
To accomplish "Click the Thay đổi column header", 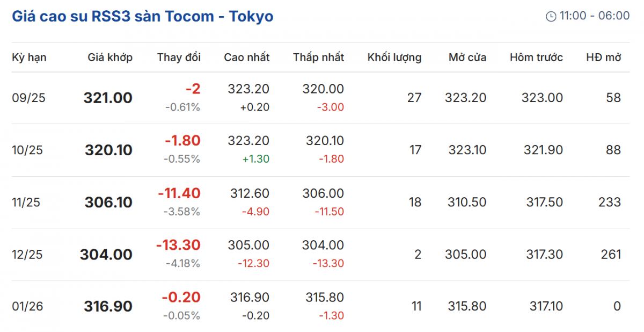I will 179,57.
